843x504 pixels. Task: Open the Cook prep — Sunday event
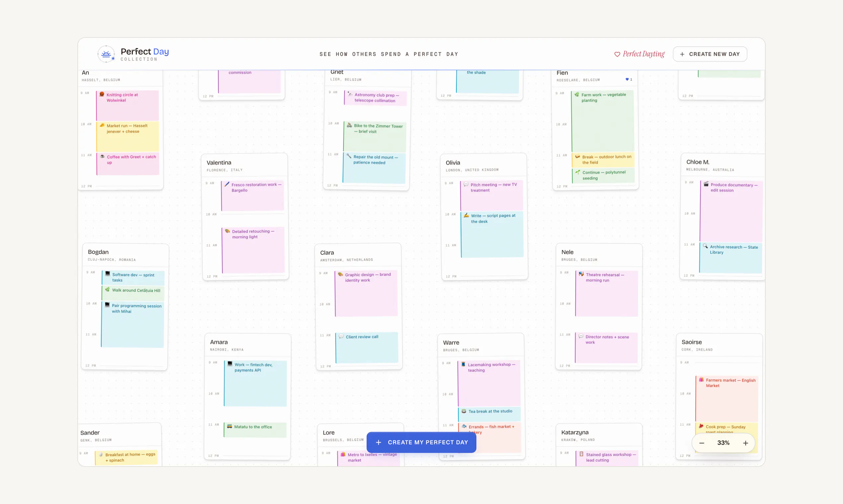[727, 438]
